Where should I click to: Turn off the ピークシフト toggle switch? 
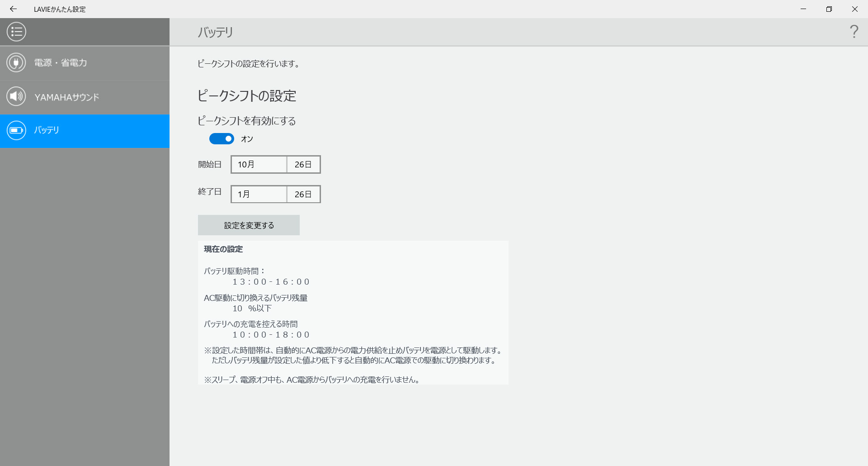click(x=222, y=138)
